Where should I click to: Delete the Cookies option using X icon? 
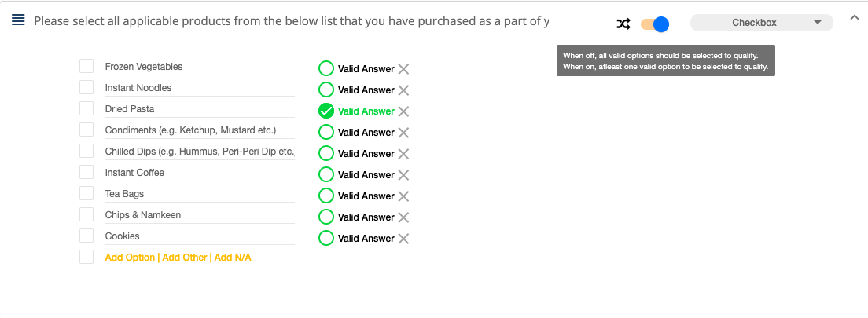tap(403, 239)
